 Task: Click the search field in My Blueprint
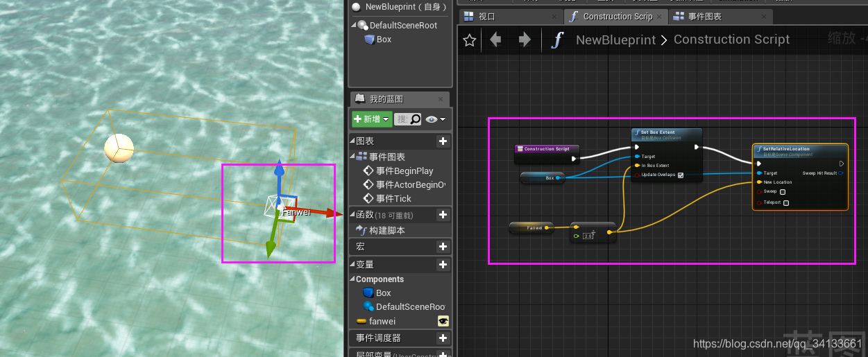pos(408,119)
